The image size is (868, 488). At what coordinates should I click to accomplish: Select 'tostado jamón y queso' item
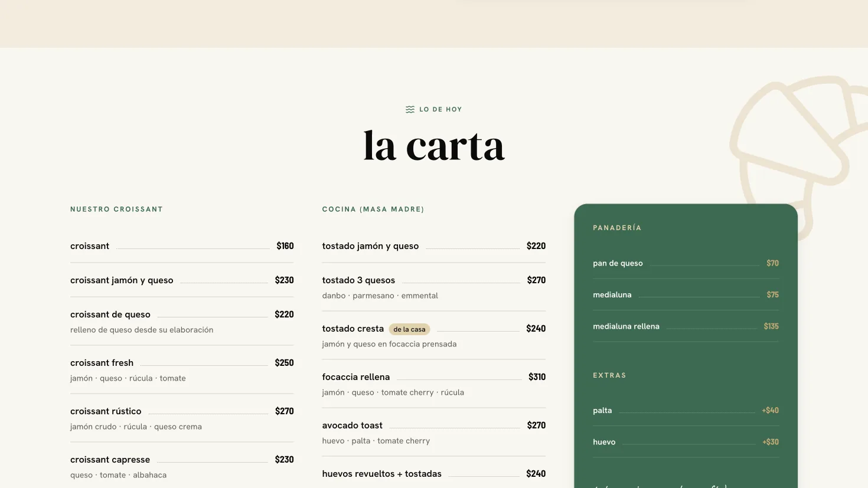[x=370, y=246]
